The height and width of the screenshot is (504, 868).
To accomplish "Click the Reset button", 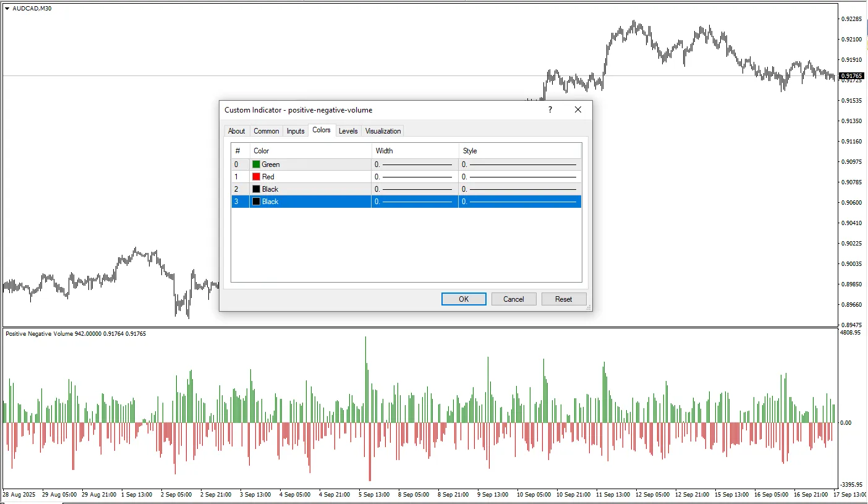I will 563,299.
